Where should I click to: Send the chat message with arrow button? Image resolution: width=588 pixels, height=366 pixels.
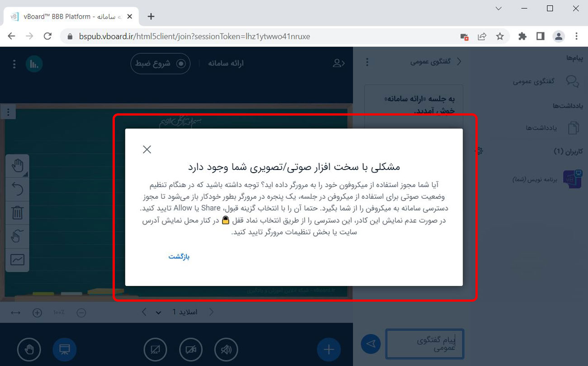click(371, 344)
